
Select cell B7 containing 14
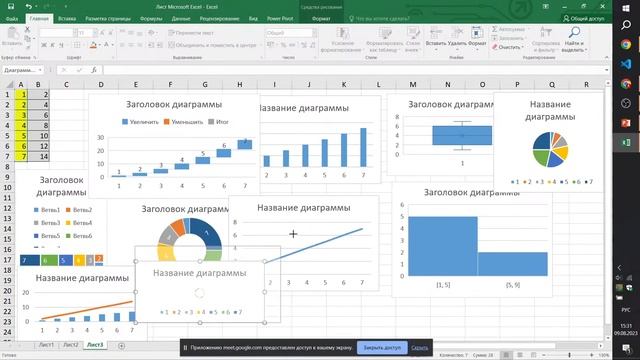[38, 156]
